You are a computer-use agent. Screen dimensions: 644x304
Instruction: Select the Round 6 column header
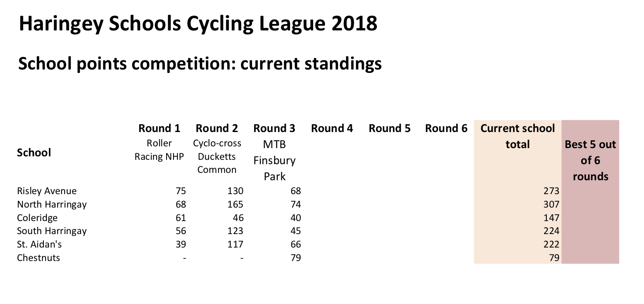(x=446, y=129)
